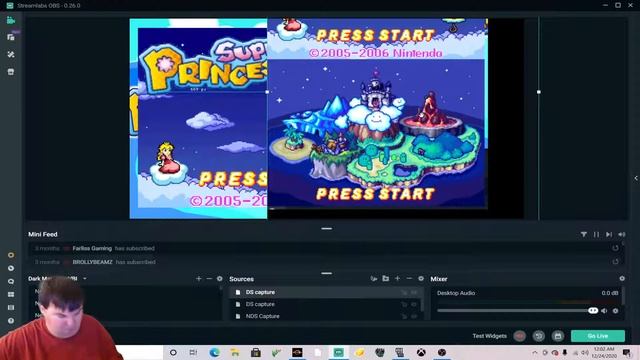This screenshot has width=640, height=360.
Task: Open Task View on Windows taskbar
Action: [193, 352]
